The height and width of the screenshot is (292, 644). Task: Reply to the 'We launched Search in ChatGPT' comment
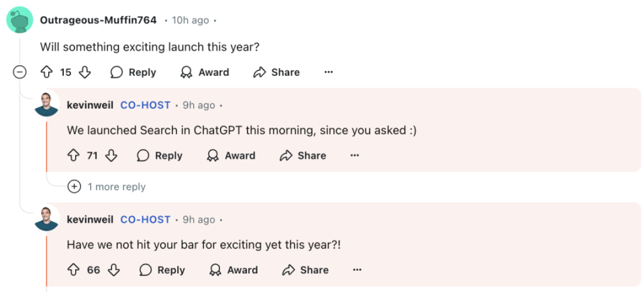point(160,156)
